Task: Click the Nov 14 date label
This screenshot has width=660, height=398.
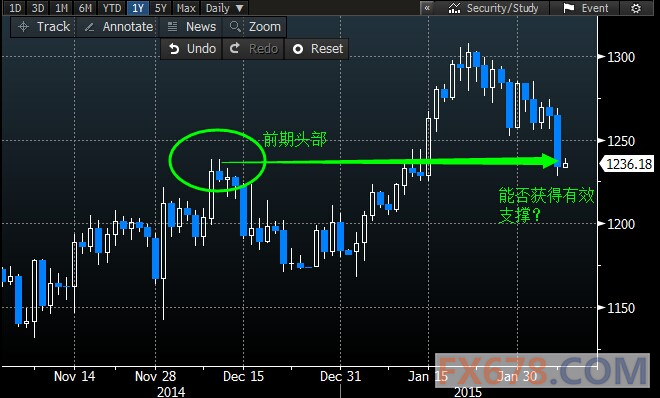Action: pyautogui.click(x=75, y=376)
